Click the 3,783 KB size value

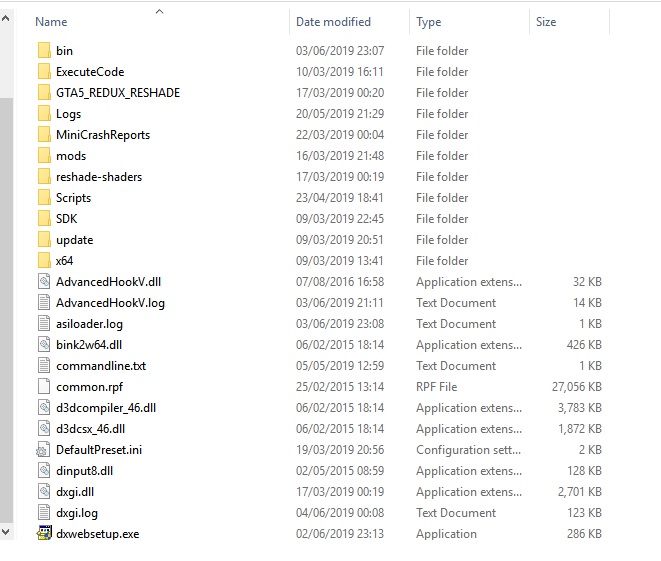tap(580, 408)
